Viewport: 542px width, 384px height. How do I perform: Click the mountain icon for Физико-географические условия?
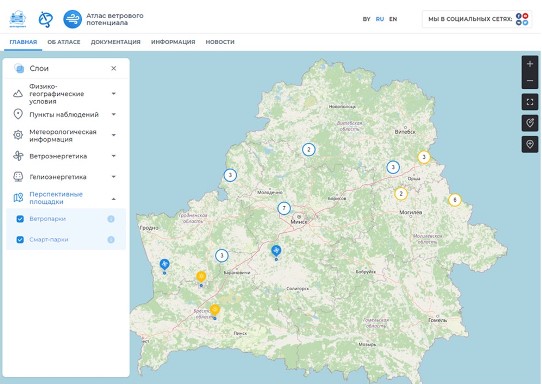pyautogui.click(x=18, y=94)
